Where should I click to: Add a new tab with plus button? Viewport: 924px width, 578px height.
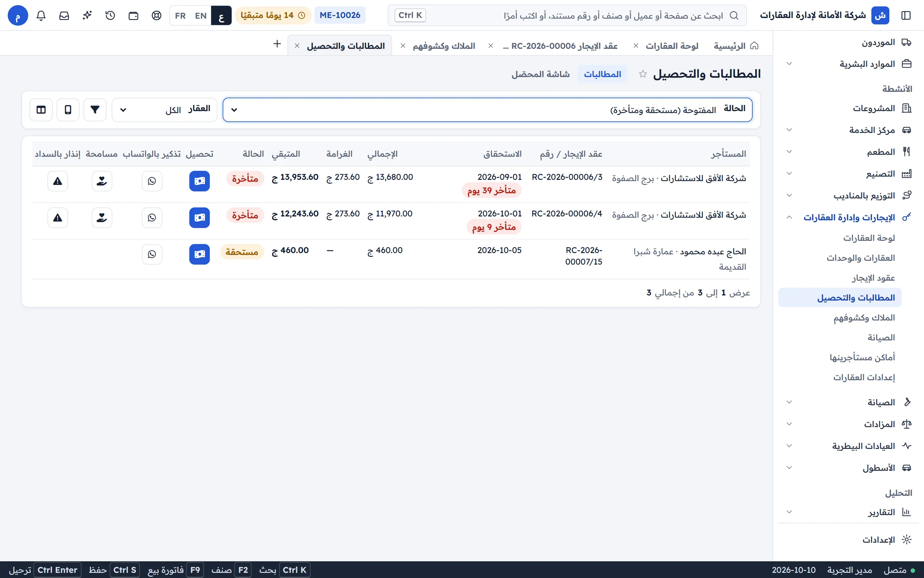tap(277, 44)
